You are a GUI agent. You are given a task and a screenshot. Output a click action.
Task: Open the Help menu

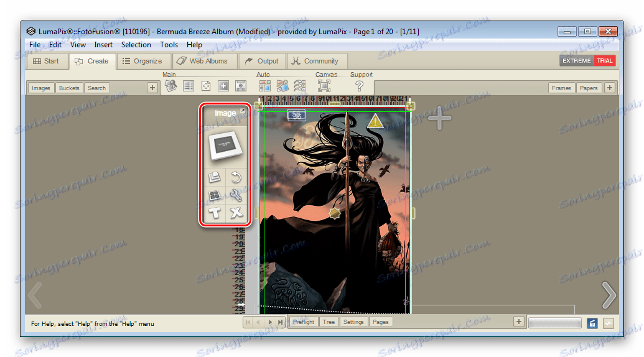pos(194,45)
